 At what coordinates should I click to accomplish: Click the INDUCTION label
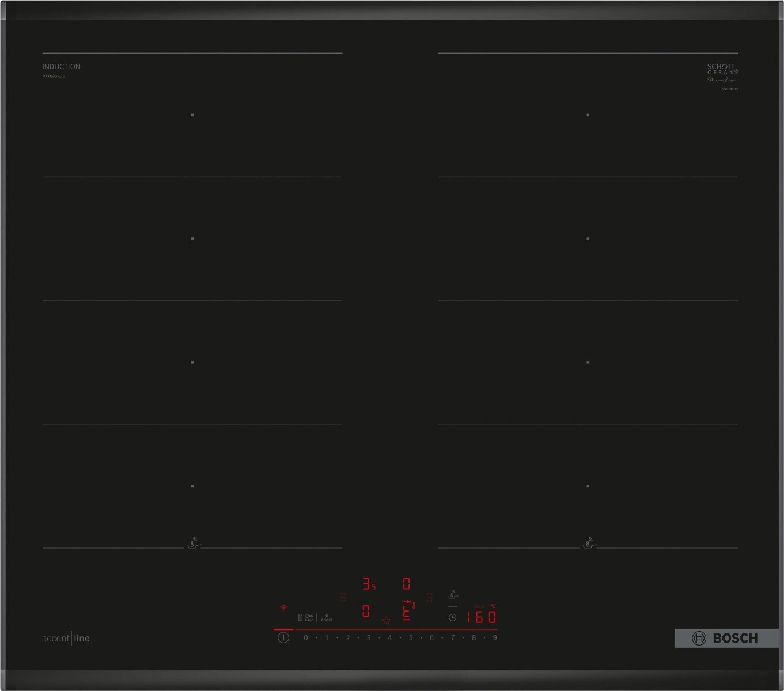click(x=61, y=67)
